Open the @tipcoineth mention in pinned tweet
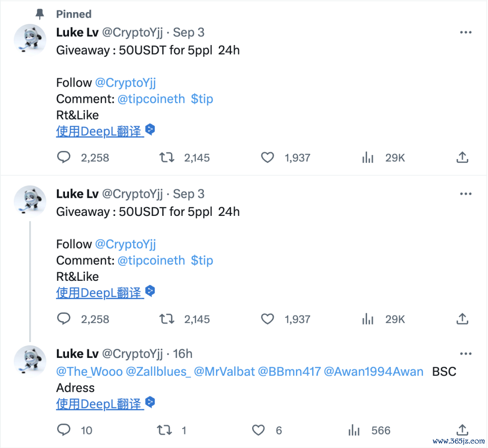This screenshot has width=488, height=448. click(x=151, y=99)
